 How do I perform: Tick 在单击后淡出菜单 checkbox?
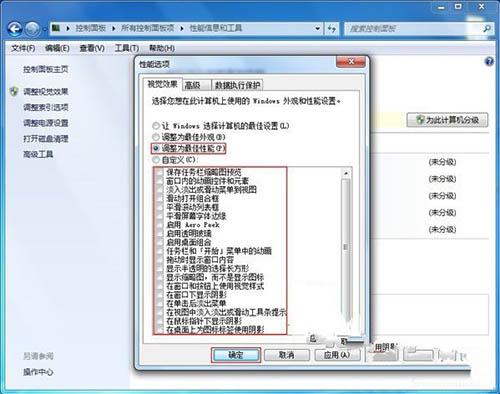click(160, 303)
